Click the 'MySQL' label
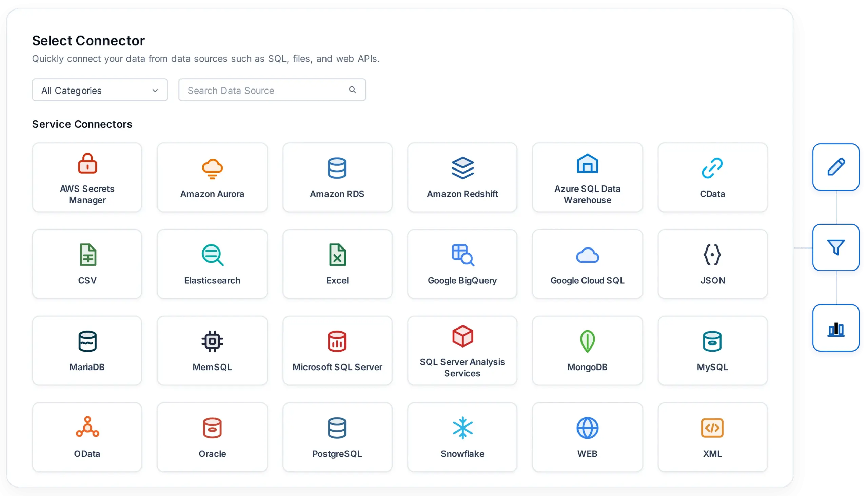 pos(712,367)
